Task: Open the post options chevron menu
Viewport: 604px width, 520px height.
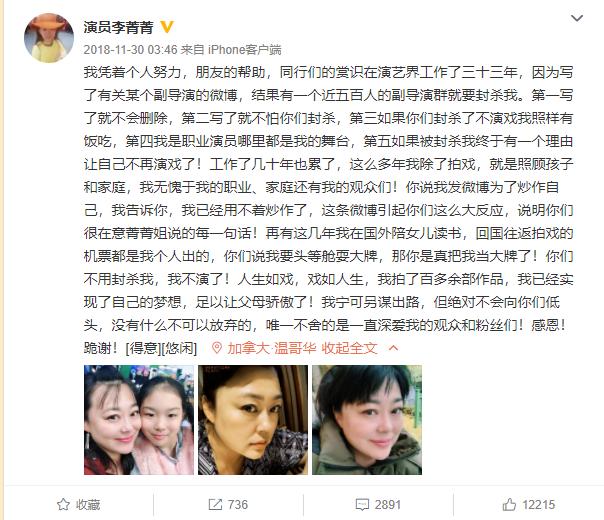Action: (577, 18)
